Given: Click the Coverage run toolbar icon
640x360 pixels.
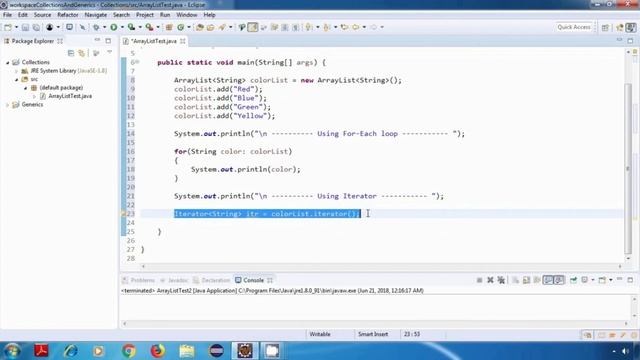Looking at the screenshot, I should [131, 27].
